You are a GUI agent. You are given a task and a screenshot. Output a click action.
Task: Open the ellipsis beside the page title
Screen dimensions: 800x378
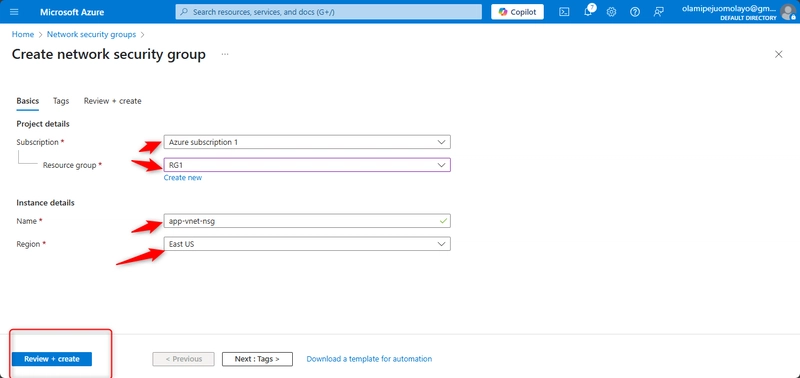225,54
